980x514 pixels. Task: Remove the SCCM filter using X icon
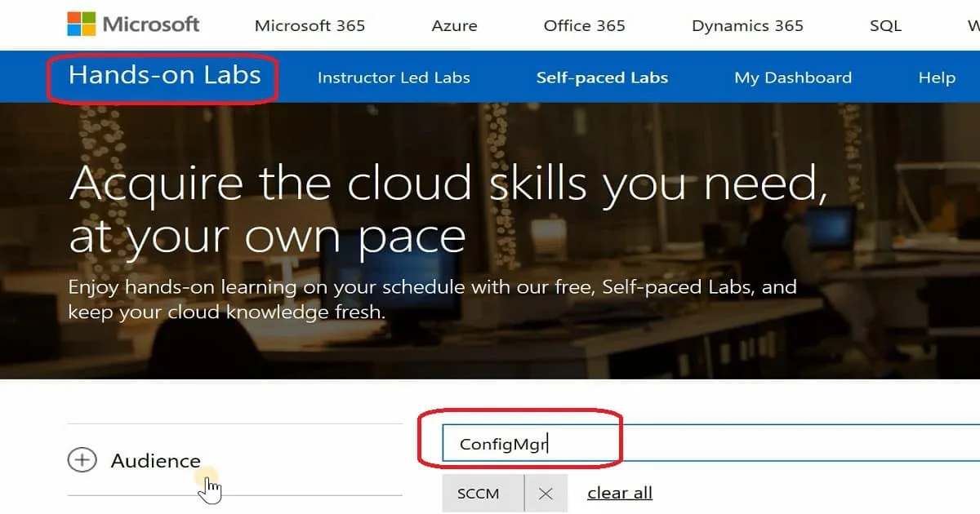pos(546,494)
